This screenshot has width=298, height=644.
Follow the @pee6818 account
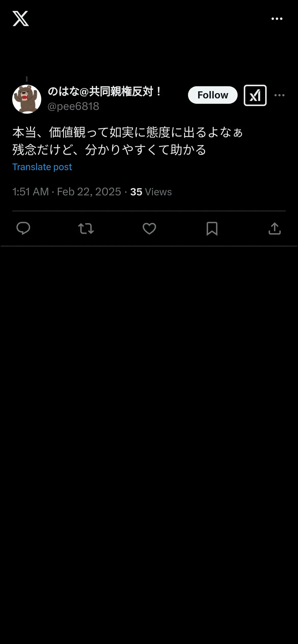pos(213,95)
